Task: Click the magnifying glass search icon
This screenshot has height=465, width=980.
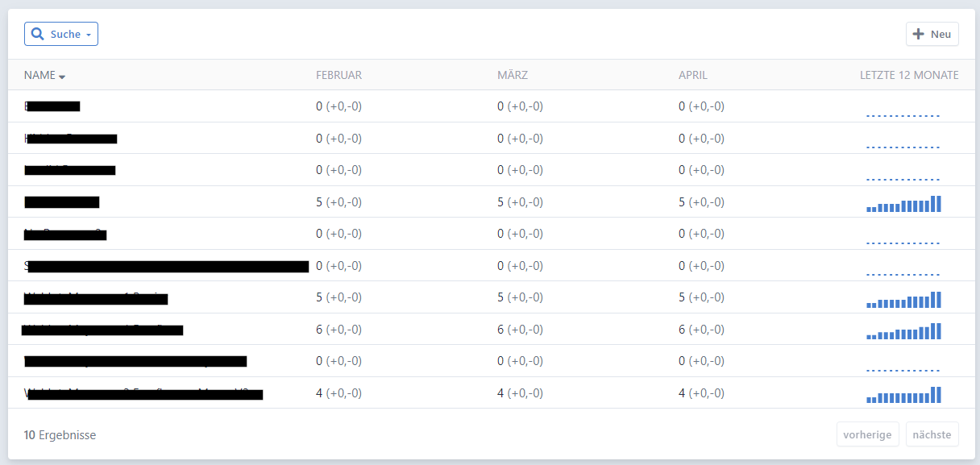Action: click(37, 34)
